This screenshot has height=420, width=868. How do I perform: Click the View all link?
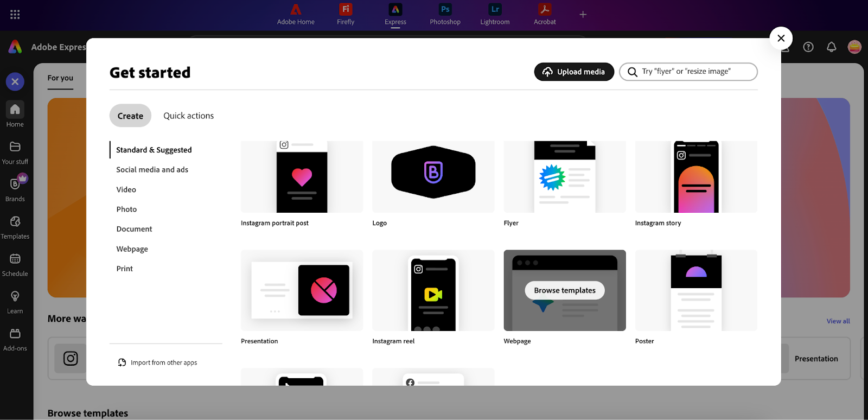(x=838, y=321)
